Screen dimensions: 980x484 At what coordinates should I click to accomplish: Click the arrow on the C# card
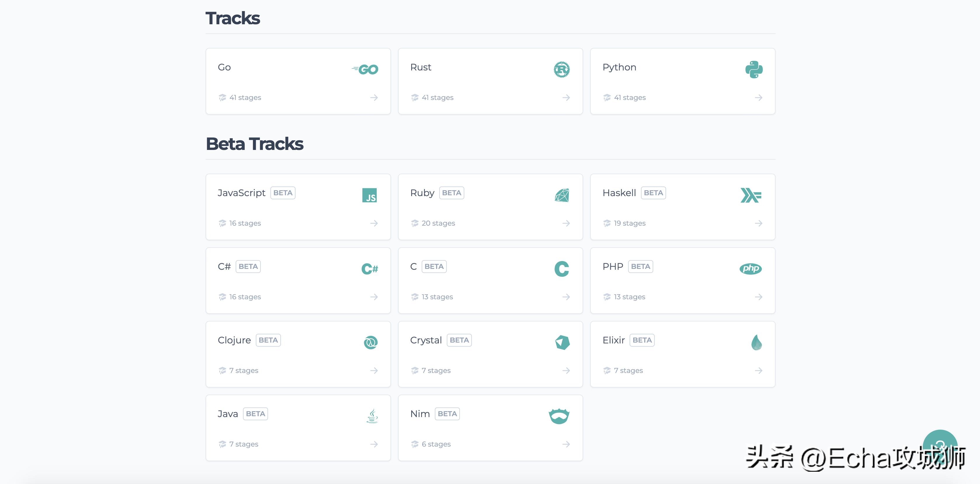[374, 297]
